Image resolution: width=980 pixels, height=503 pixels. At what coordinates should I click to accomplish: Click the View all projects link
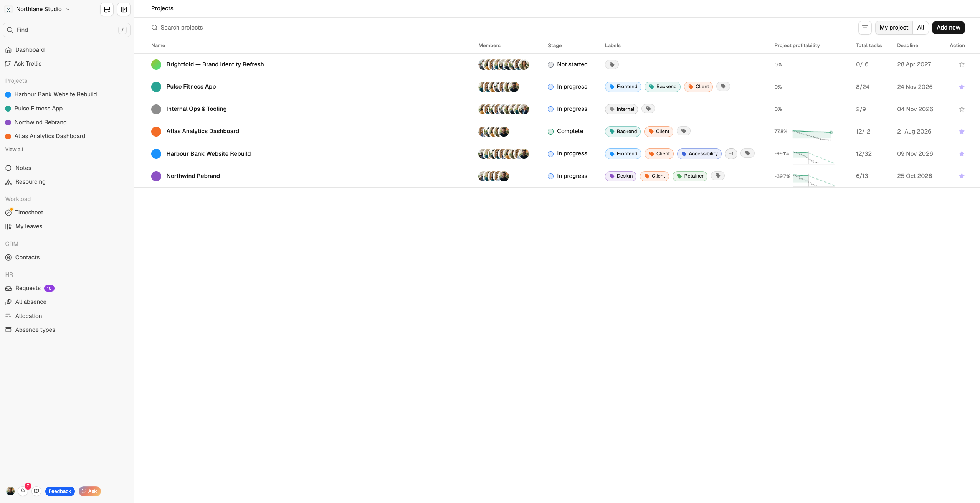click(x=14, y=150)
